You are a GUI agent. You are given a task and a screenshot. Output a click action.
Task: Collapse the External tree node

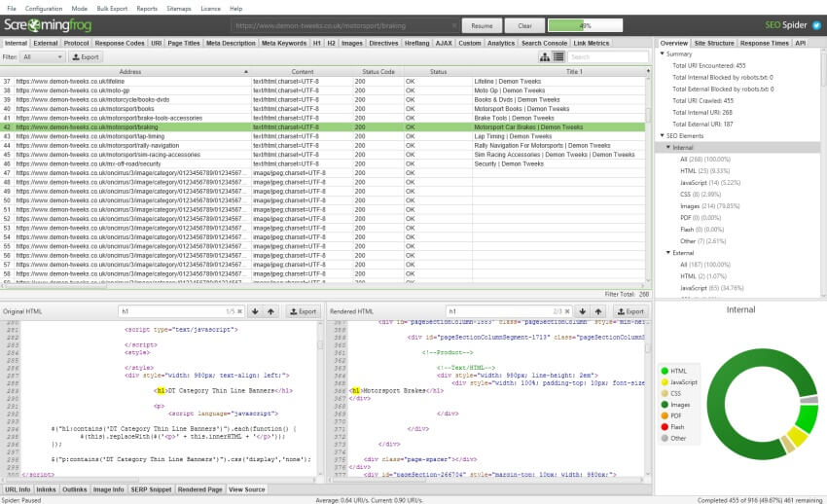668,253
